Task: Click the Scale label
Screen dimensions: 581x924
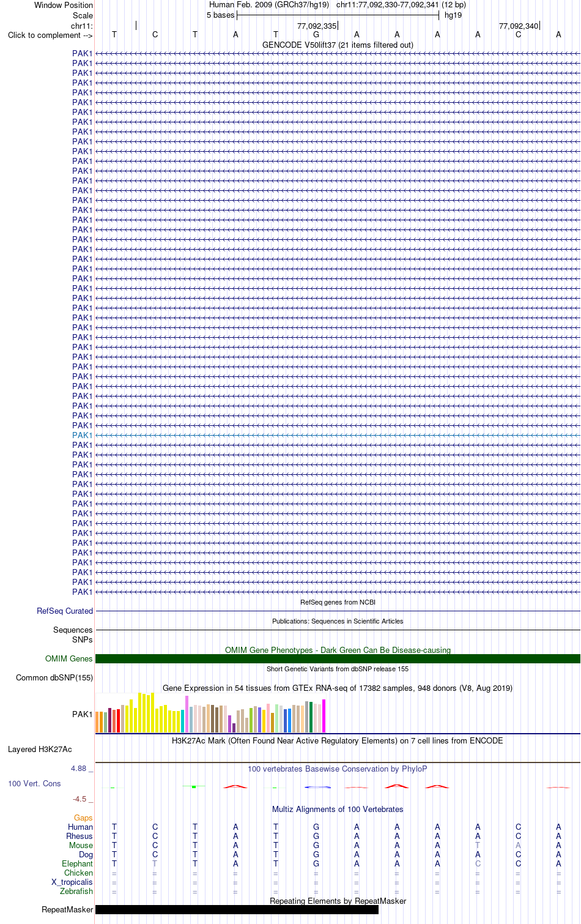Action: pos(83,15)
